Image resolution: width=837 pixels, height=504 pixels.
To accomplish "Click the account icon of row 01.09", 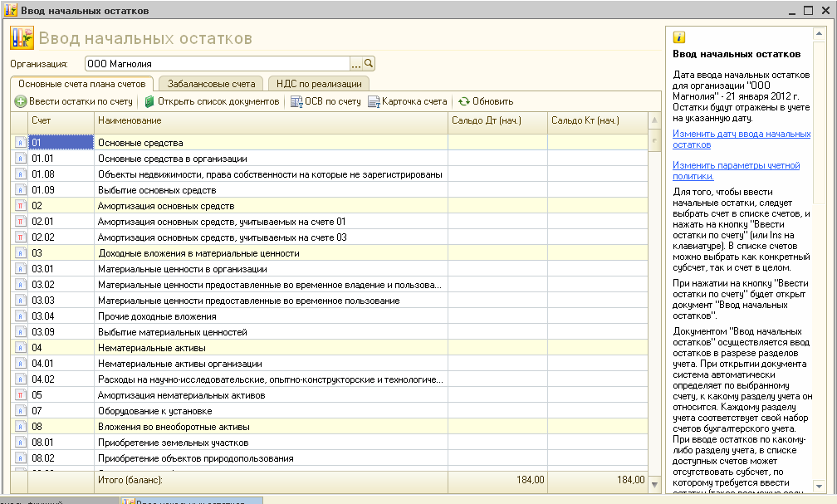I will coord(20,190).
